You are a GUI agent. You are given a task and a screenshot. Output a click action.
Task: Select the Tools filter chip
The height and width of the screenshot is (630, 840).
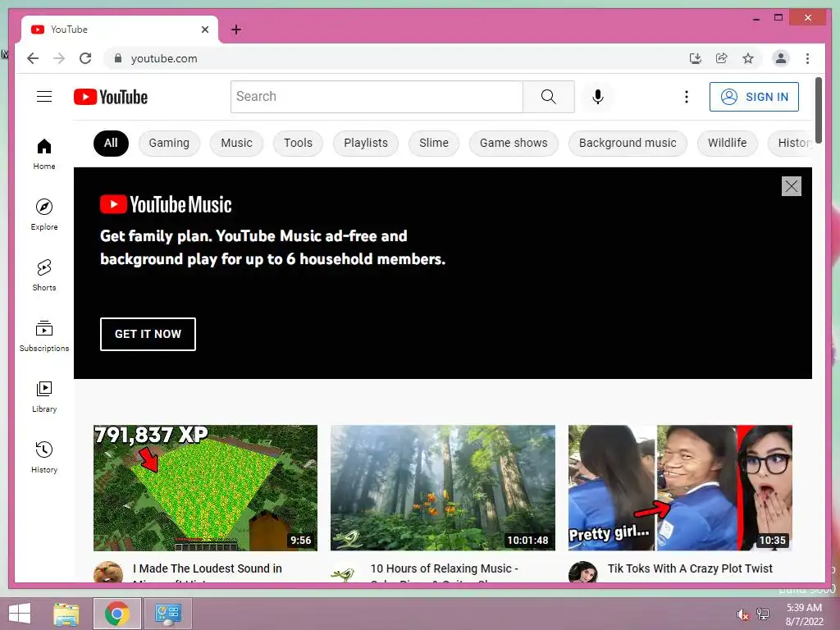298,143
